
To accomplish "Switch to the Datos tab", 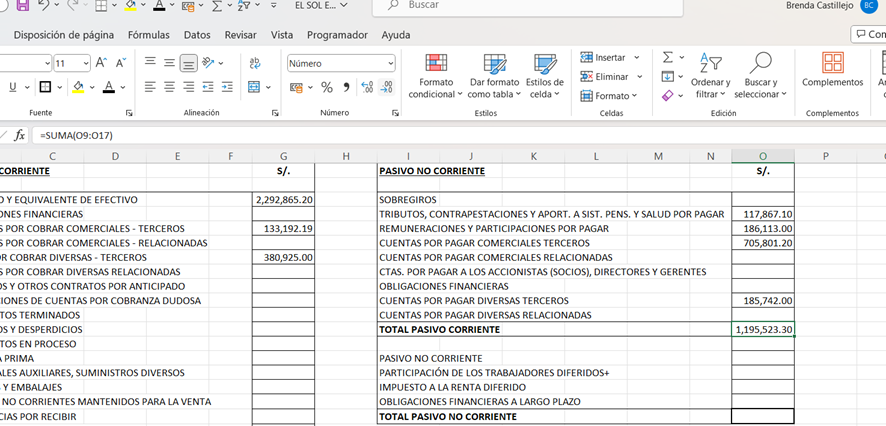I will tap(197, 34).
